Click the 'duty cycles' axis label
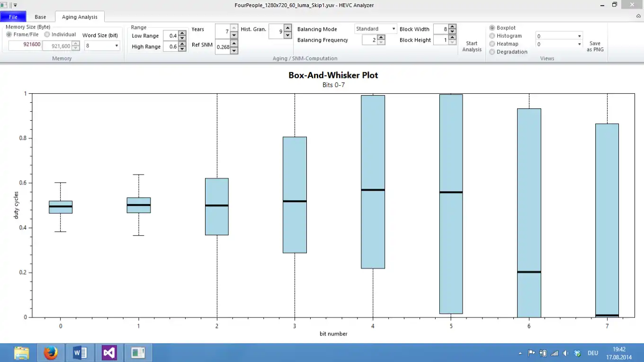This screenshot has height=362, width=644. 16,205
